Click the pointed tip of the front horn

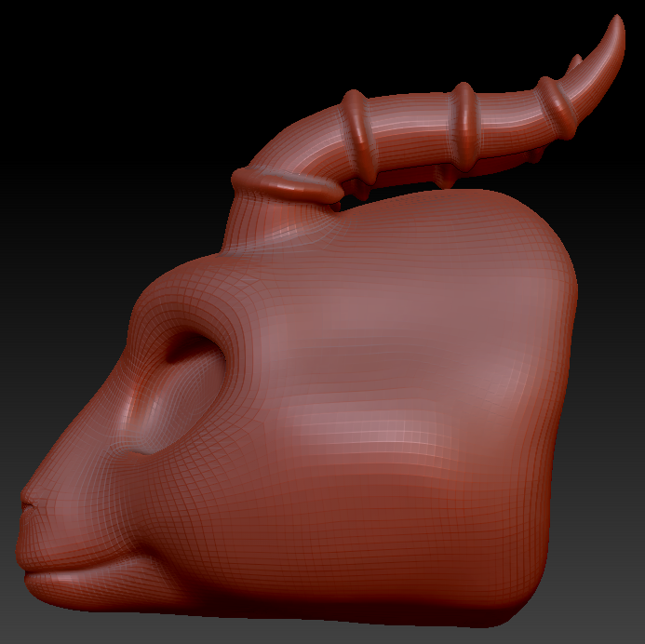[618, 22]
